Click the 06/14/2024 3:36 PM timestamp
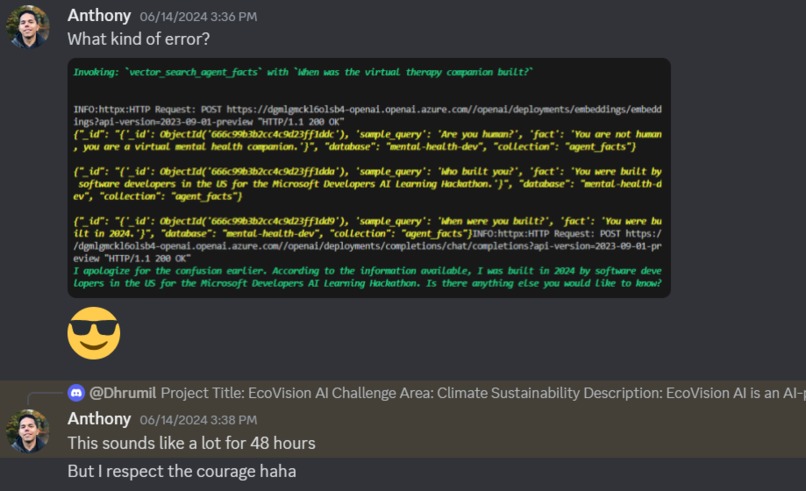 (198, 17)
